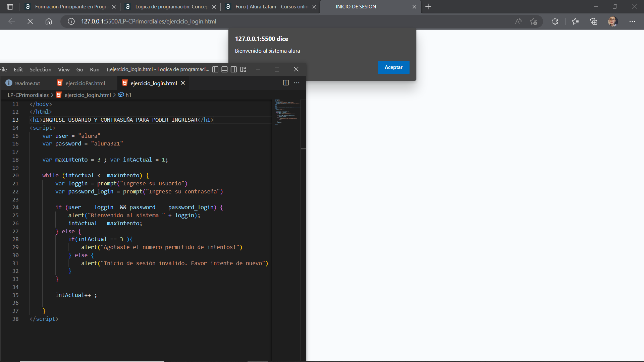This screenshot has width=644, height=362.
Task: Click 'intActual++' on line 35
Action: click(x=73, y=295)
